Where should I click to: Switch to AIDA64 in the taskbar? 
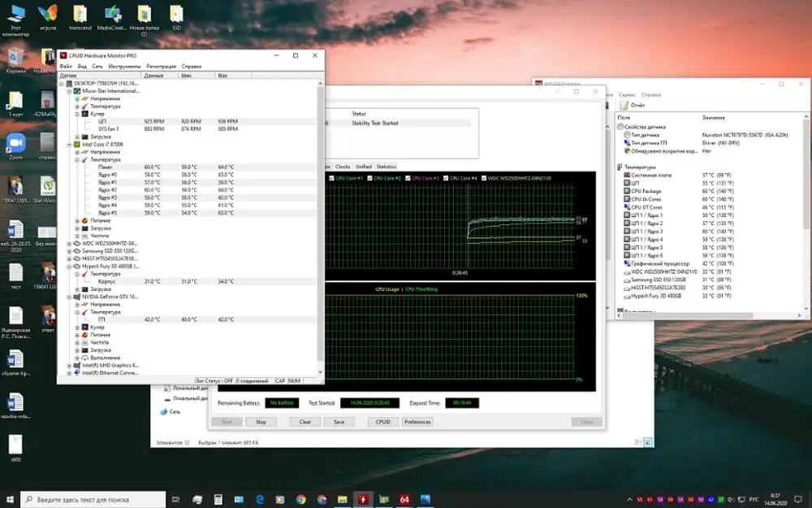coord(404,499)
